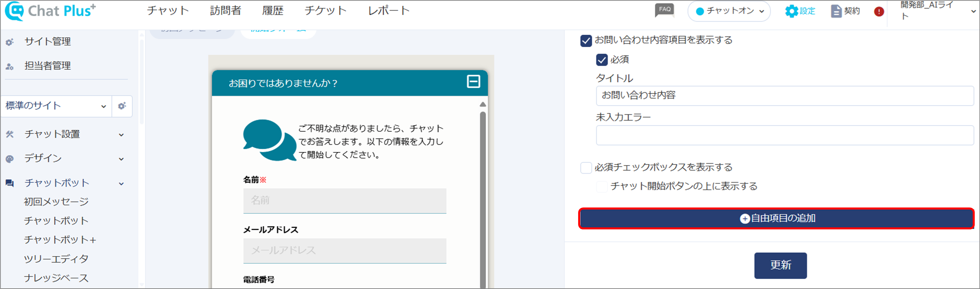980x289 pixels.
Task: Click the 更新 button
Action: coord(780,265)
